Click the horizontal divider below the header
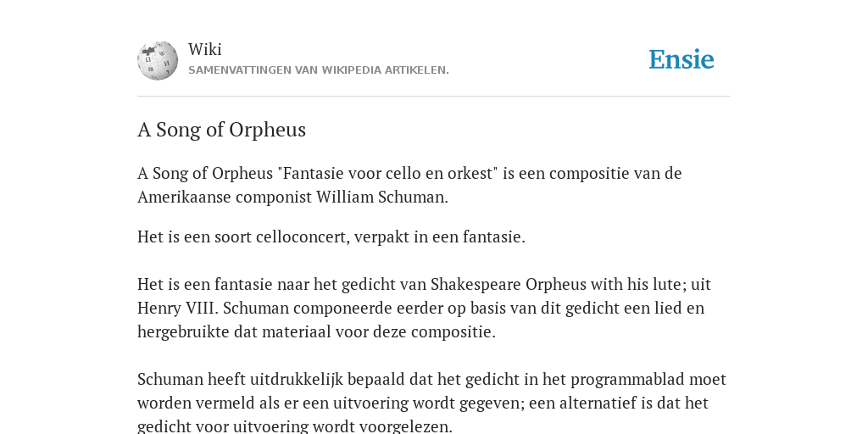 pyautogui.click(x=434, y=97)
